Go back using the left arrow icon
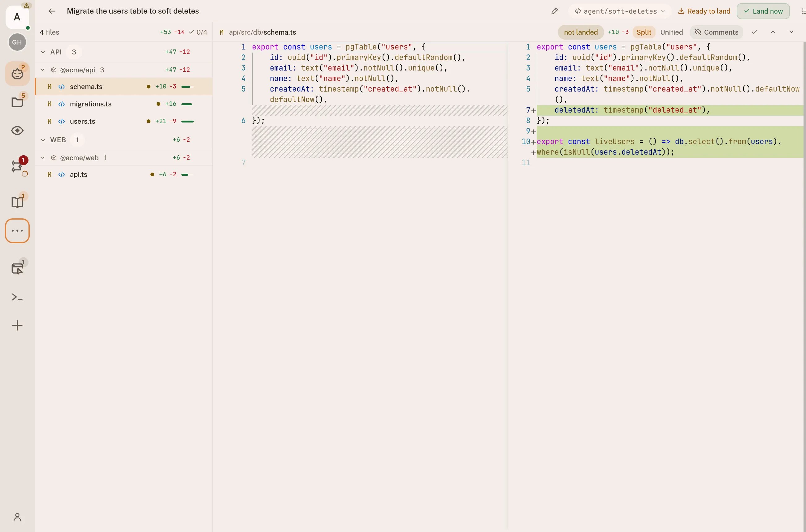 tap(52, 11)
